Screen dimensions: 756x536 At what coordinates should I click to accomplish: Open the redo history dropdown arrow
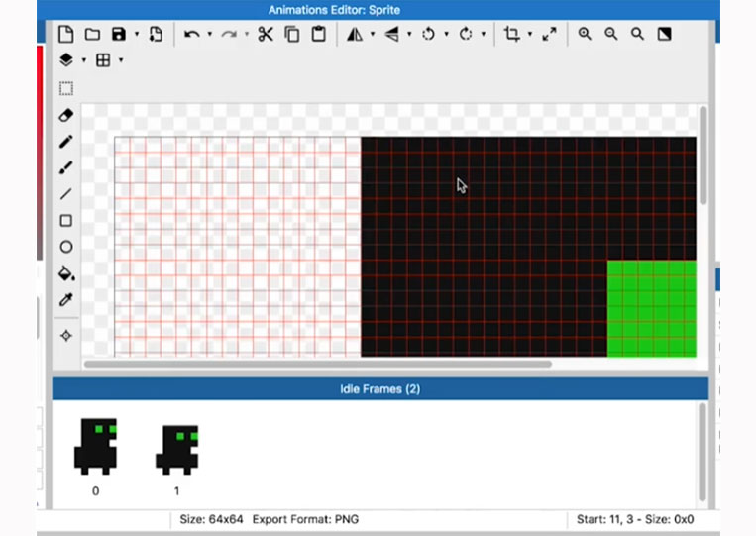click(247, 35)
